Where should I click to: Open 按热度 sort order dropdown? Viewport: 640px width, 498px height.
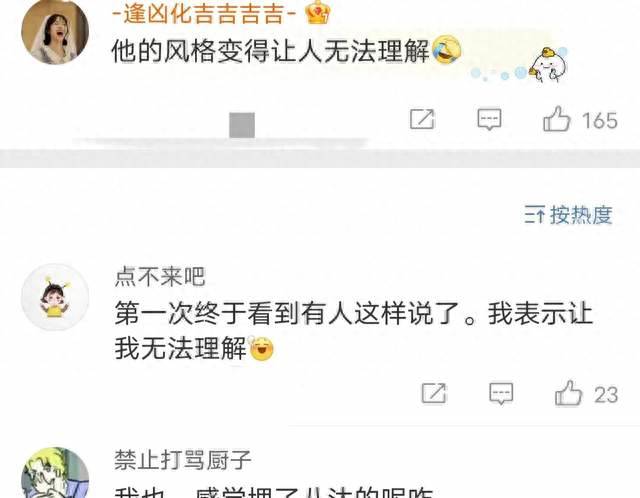coord(569,215)
